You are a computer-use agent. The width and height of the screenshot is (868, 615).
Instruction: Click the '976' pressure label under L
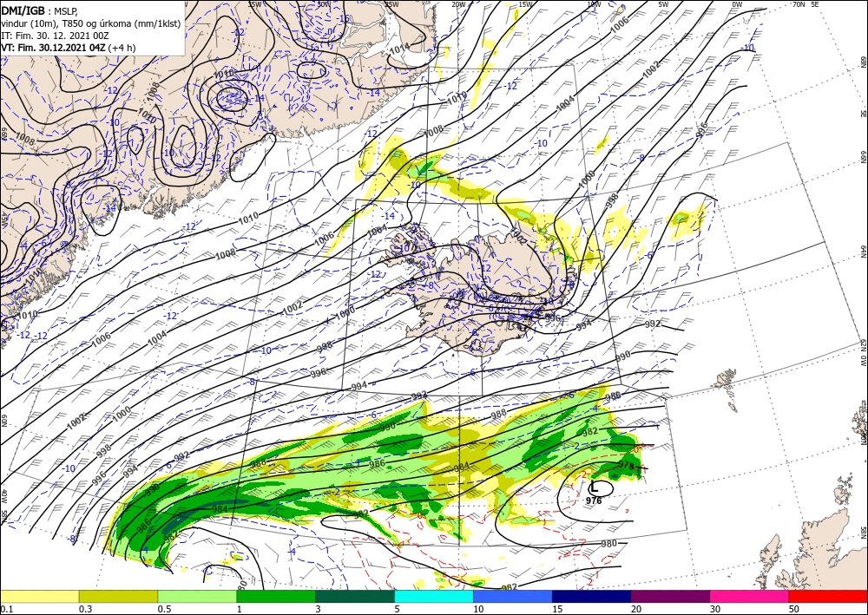(x=594, y=501)
